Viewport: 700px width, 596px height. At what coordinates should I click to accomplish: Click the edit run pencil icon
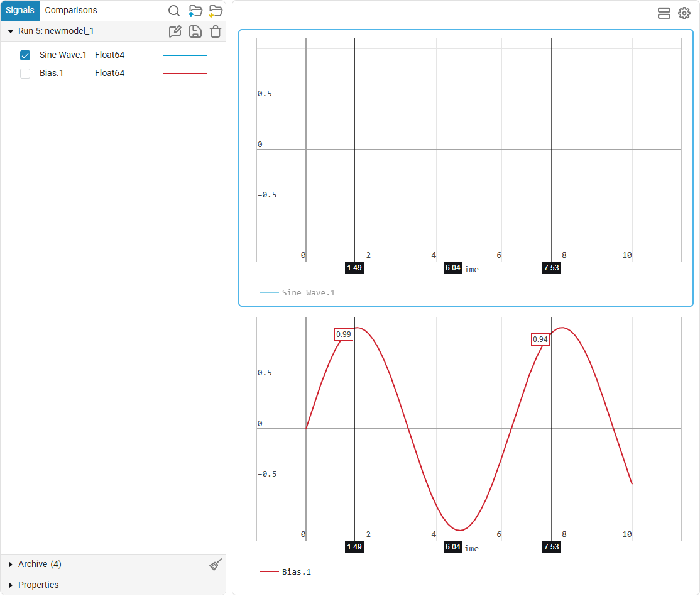(x=175, y=31)
